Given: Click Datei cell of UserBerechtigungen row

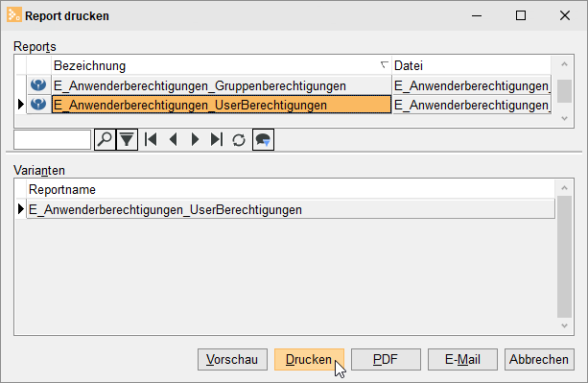Looking at the screenshot, I should (471, 105).
